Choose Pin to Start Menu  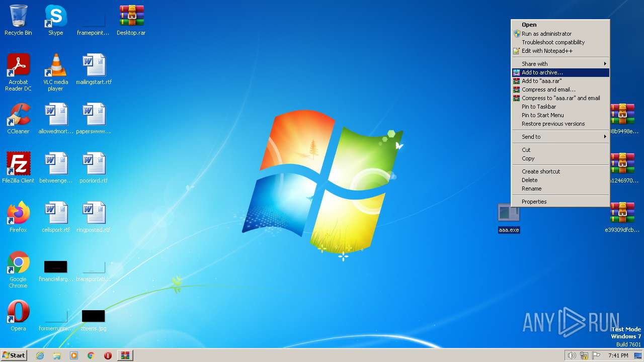(x=560, y=115)
